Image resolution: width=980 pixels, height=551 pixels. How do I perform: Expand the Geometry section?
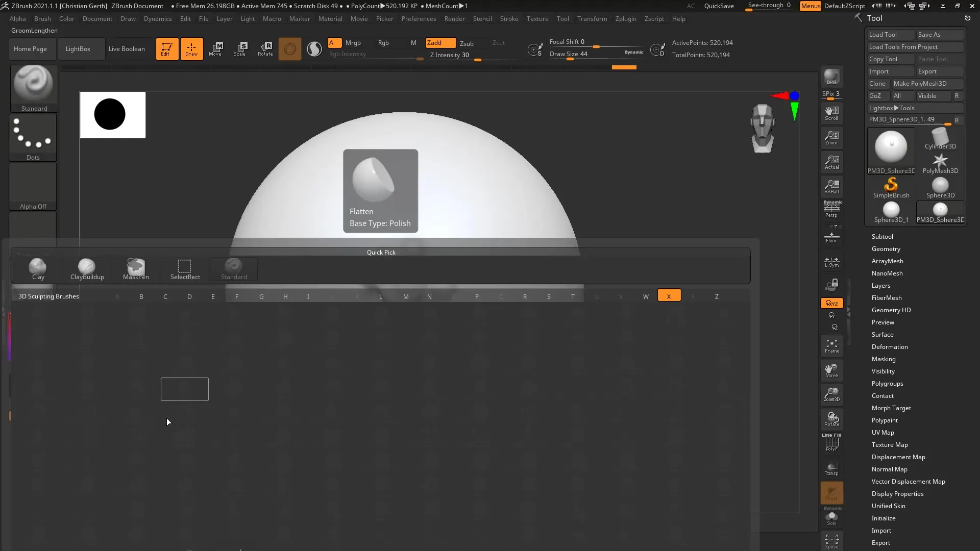pyautogui.click(x=886, y=249)
